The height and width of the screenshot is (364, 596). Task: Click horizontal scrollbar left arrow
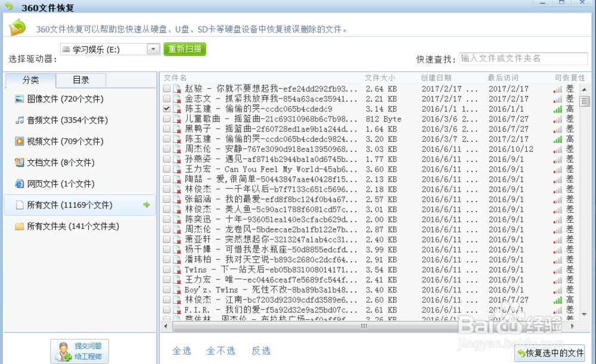coord(166,326)
